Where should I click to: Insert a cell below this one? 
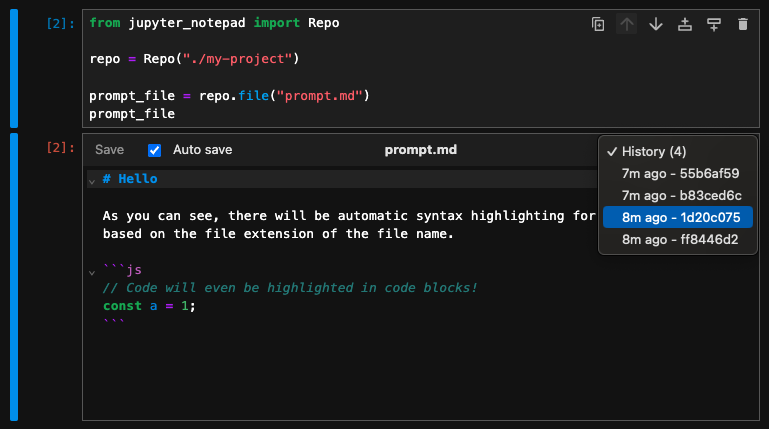(714, 24)
